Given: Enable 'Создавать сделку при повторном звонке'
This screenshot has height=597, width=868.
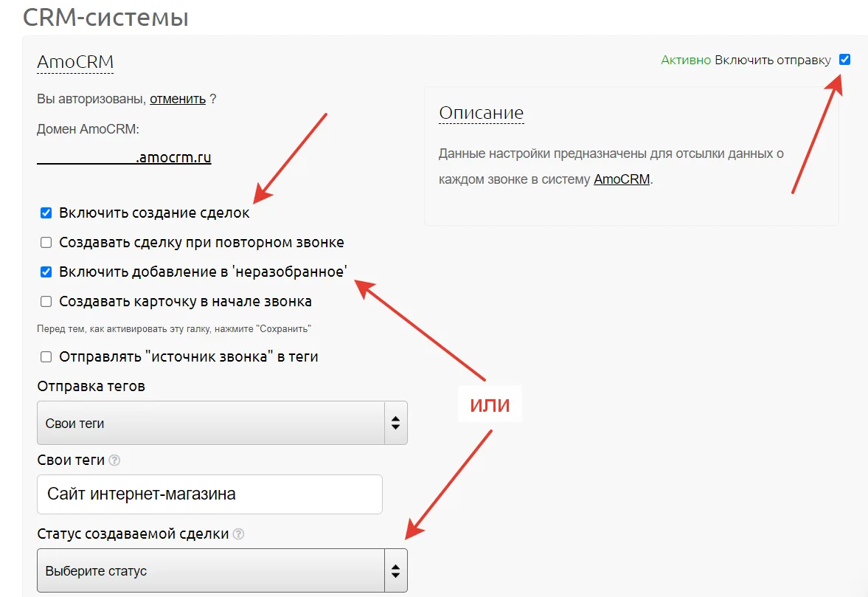Looking at the screenshot, I should (46, 243).
